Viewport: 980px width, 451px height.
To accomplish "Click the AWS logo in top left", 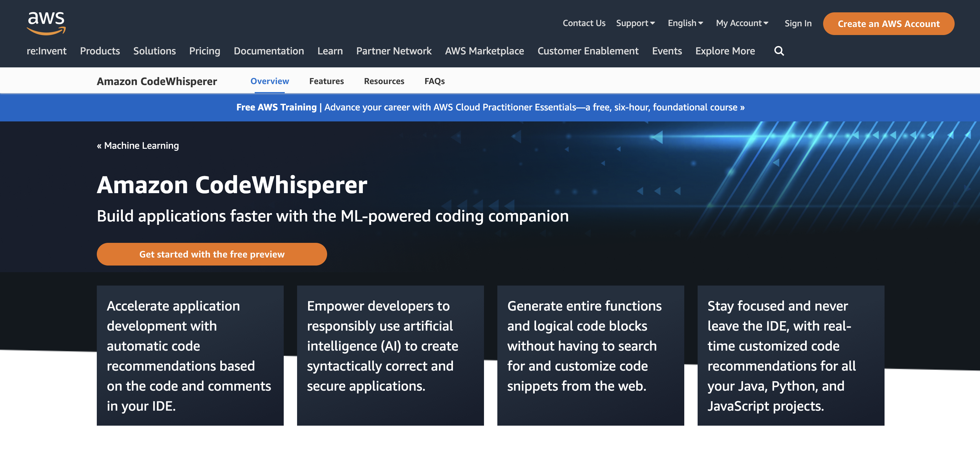I will (x=47, y=23).
